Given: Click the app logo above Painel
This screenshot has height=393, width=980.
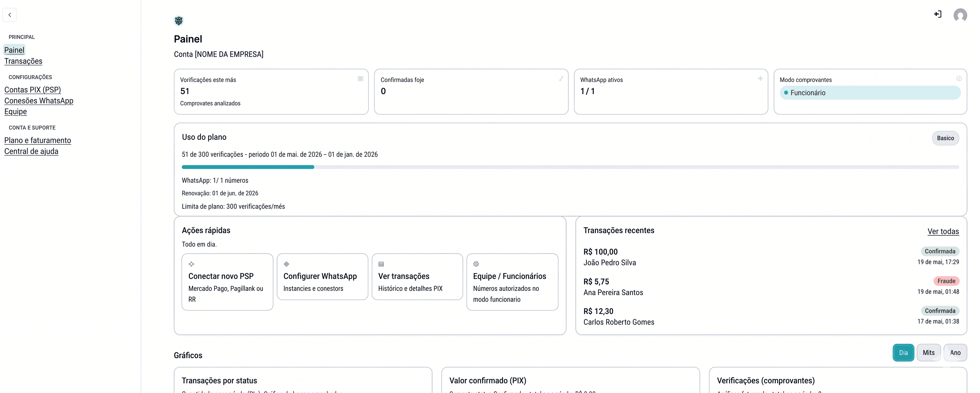Looking at the screenshot, I should click(x=178, y=21).
